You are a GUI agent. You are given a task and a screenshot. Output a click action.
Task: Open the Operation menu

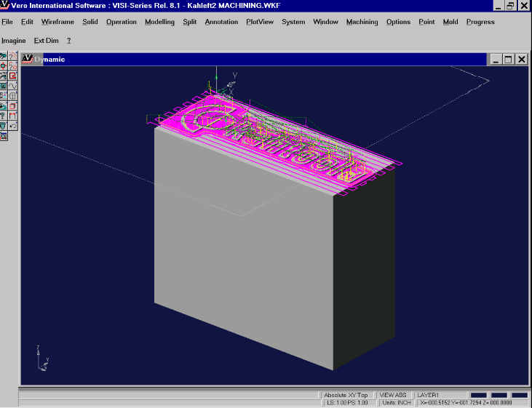tap(121, 22)
